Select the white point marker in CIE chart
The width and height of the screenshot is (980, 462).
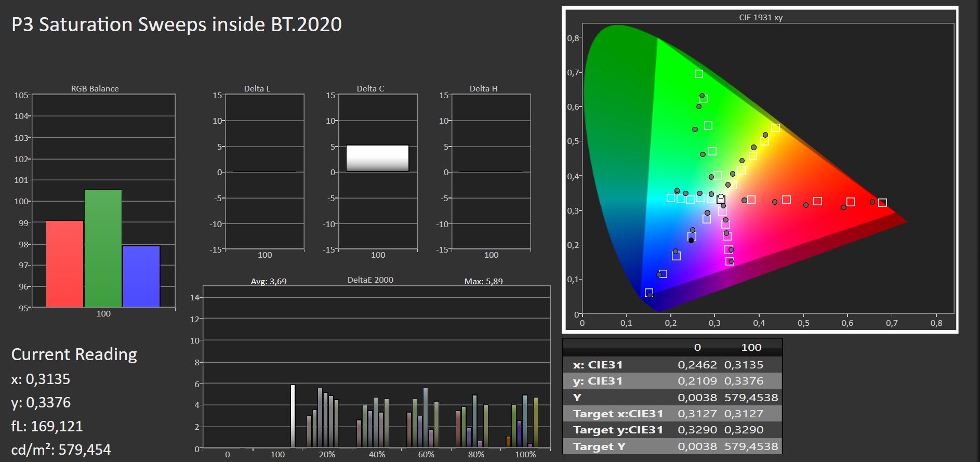(721, 199)
